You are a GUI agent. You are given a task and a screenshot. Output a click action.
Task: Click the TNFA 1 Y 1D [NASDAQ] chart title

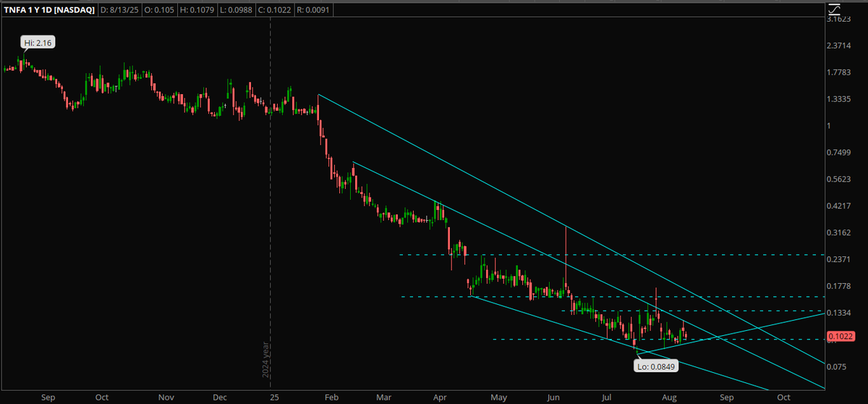click(50, 10)
